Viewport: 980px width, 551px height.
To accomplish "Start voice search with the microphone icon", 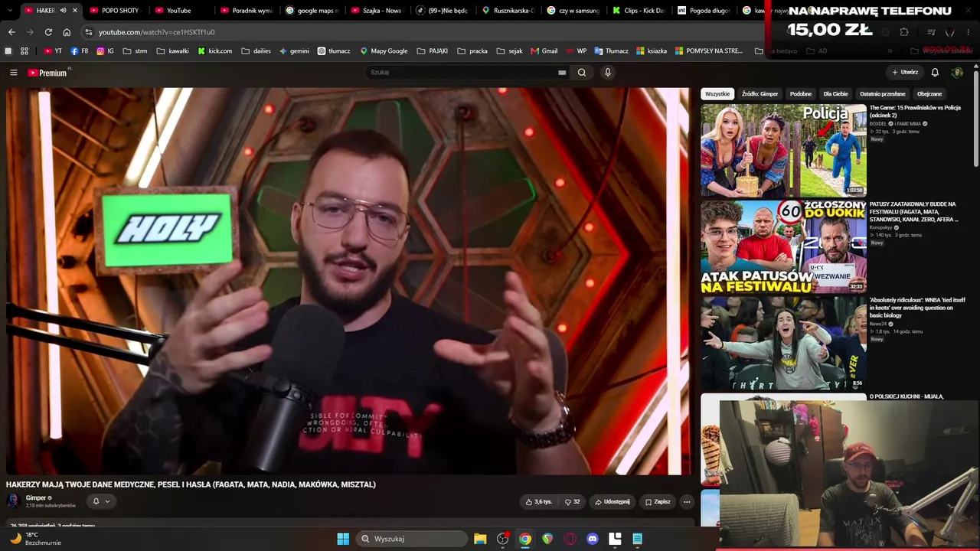I will coord(608,73).
